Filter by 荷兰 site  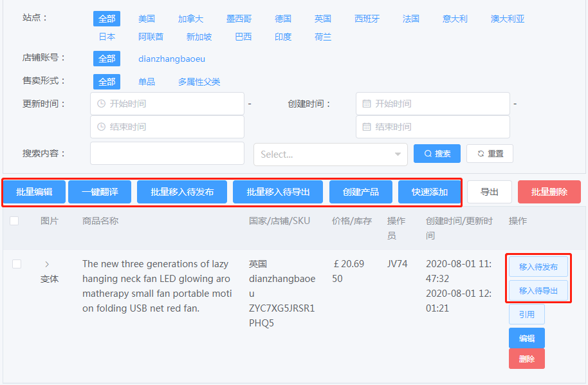(x=323, y=37)
